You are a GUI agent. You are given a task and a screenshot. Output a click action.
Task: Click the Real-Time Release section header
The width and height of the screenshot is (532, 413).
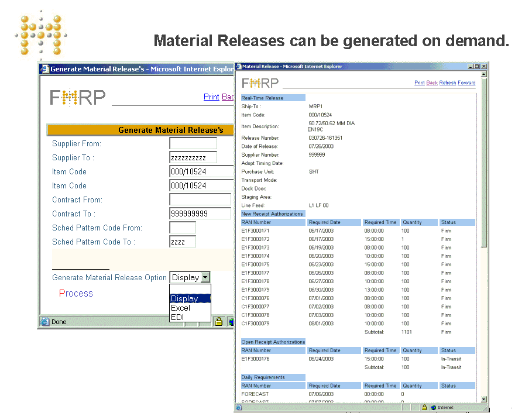click(x=273, y=98)
